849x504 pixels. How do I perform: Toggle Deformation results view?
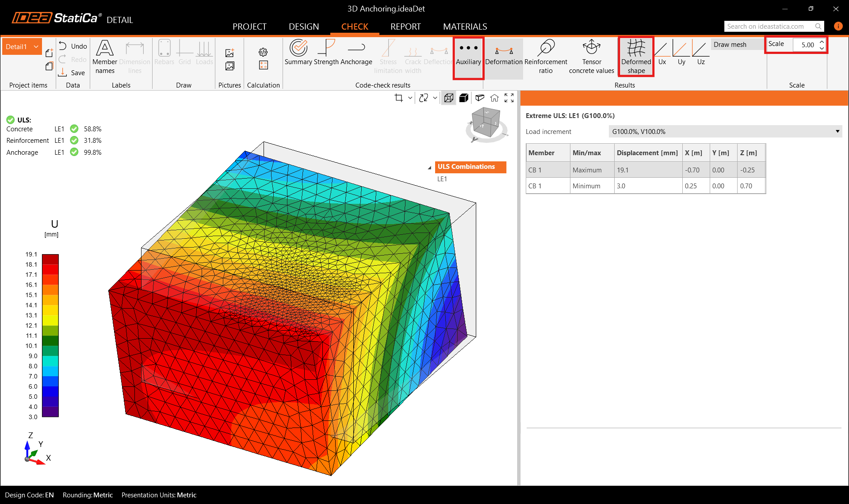click(504, 58)
